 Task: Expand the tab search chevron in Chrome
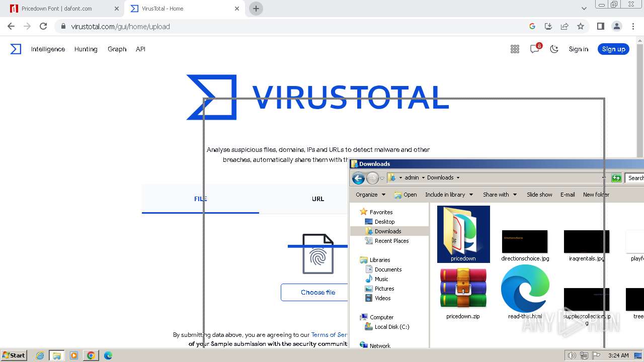tap(584, 9)
